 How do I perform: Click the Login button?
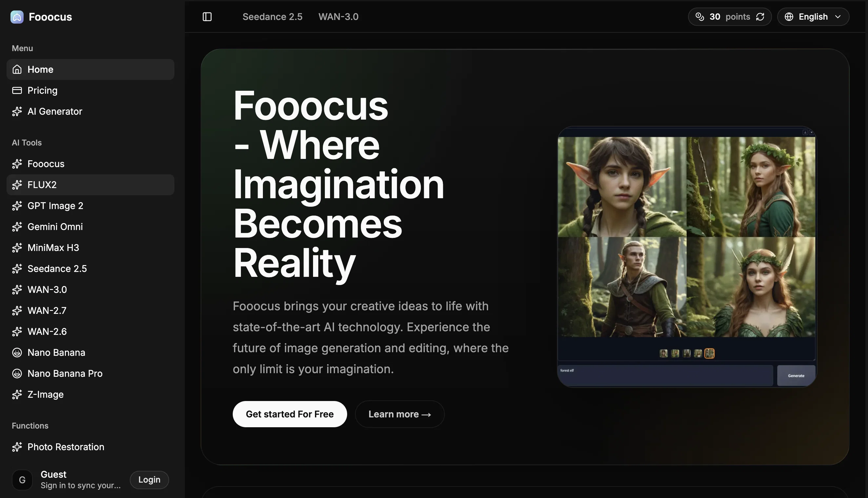pos(149,480)
